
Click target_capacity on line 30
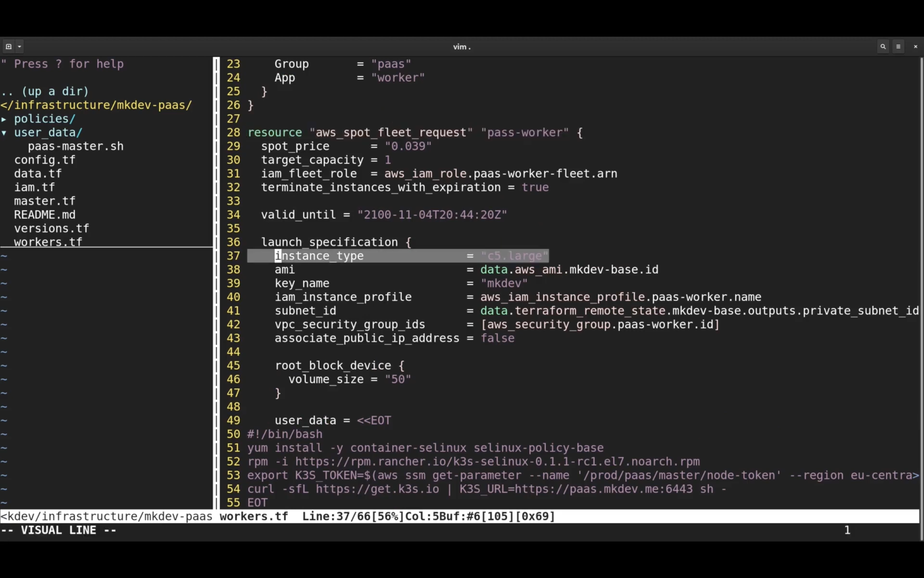(x=312, y=160)
